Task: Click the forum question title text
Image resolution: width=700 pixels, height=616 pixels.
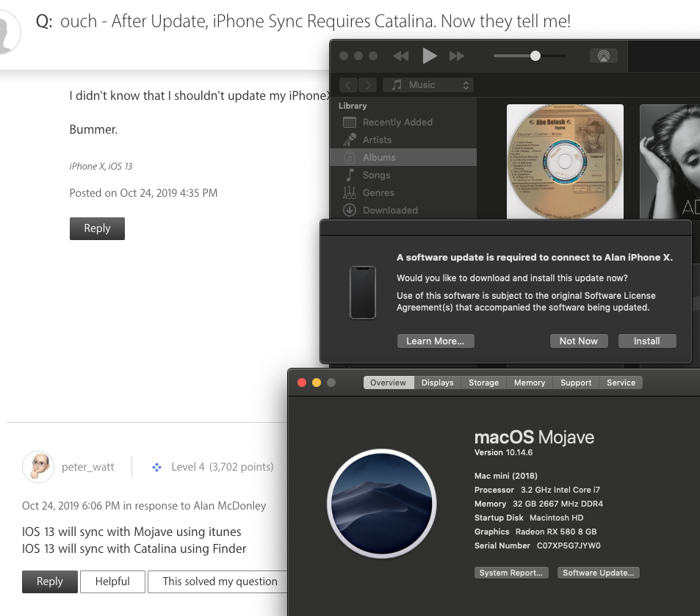Action: [x=315, y=21]
